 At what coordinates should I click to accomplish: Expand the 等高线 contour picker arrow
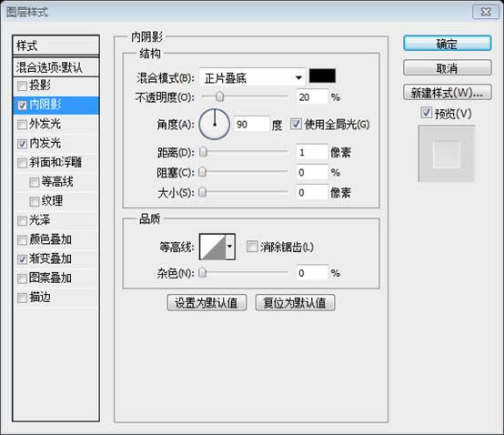coord(230,247)
